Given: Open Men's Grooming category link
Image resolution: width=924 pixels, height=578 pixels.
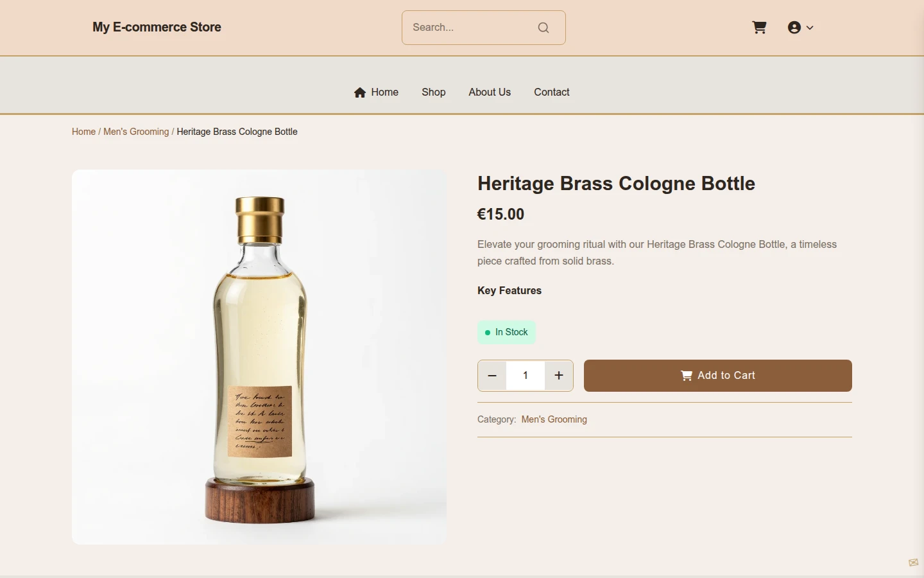Looking at the screenshot, I should pyautogui.click(x=554, y=419).
